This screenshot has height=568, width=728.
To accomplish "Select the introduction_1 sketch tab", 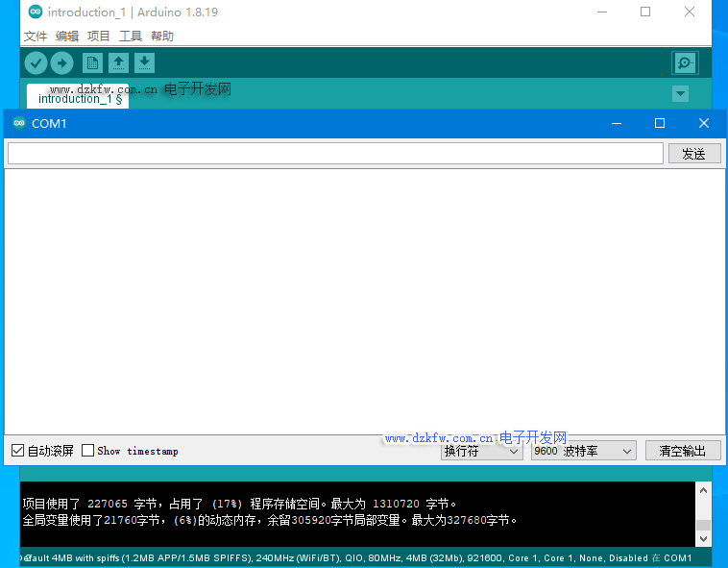I will (x=79, y=99).
